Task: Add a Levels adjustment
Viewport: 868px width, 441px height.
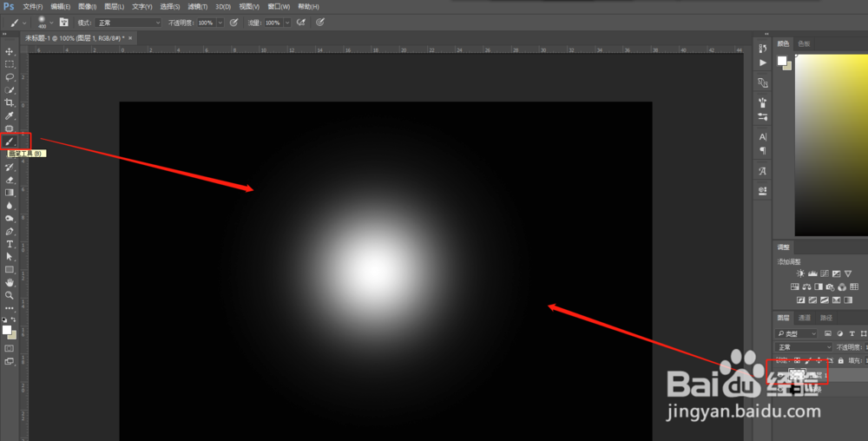Action: click(812, 273)
